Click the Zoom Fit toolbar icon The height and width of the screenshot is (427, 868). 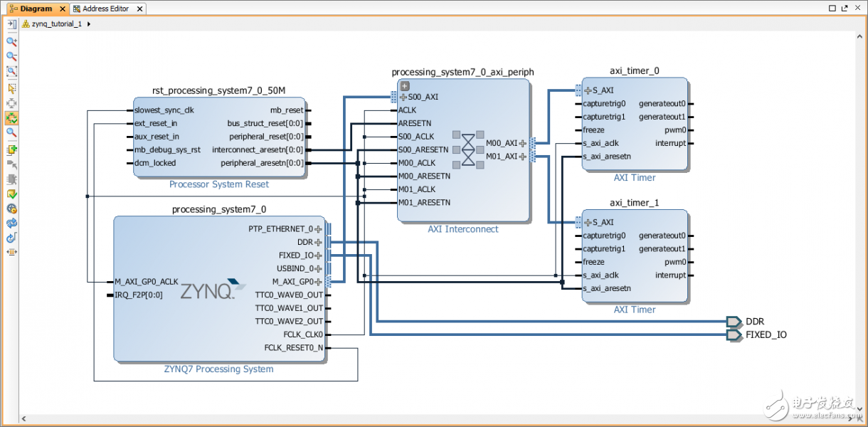[x=11, y=71]
